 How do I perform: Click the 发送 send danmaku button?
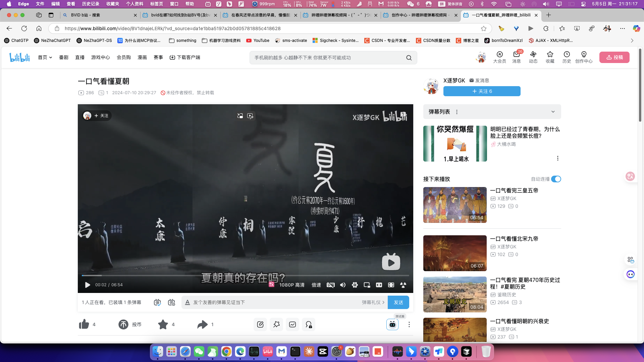398,302
